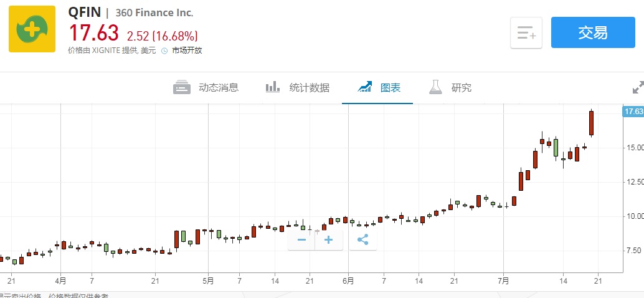Click the 360 Finance Inc. company name
The width and height of the screenshot is (644, 298).
point(154,13)
